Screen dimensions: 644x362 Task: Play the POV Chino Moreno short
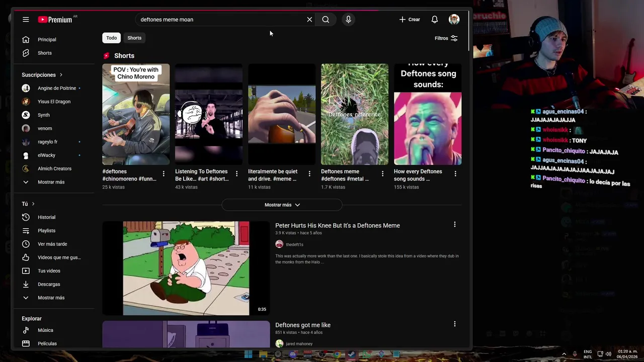(136, 114)
